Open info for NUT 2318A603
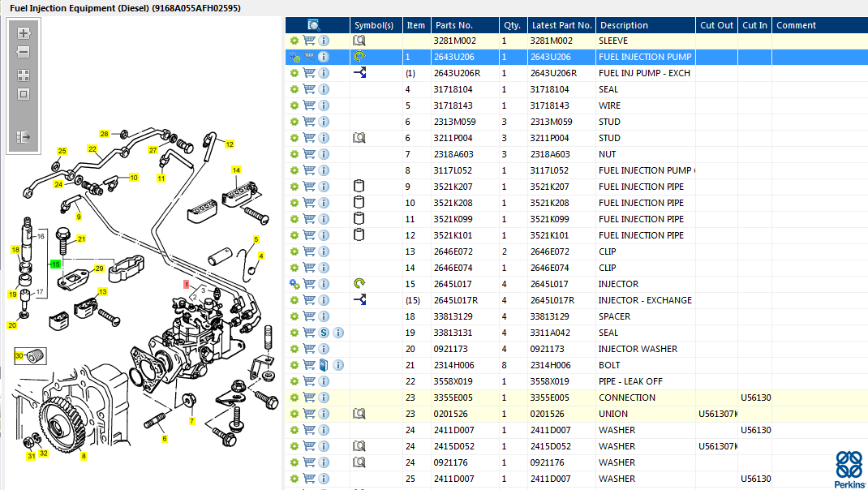This screenshot has width=868, height=490. pos(324,154)
